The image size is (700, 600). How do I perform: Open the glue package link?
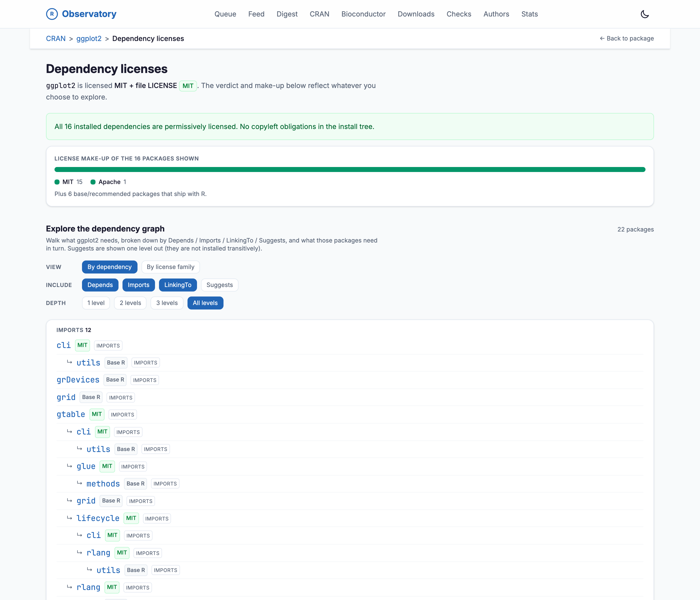tap(86, 466)
